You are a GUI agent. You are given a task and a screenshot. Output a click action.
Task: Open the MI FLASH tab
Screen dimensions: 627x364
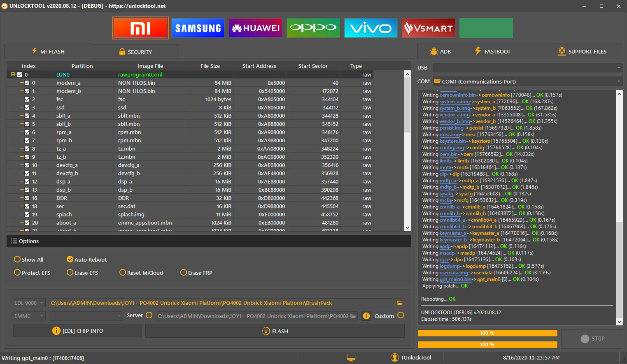pos(48,51)
